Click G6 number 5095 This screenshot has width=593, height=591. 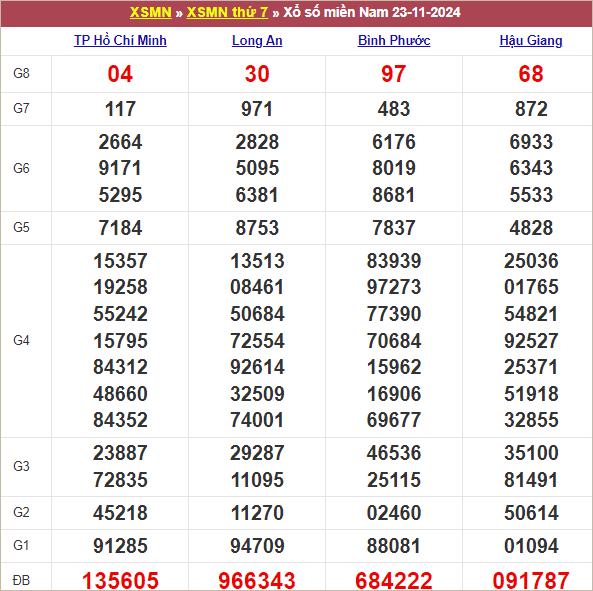(x=257, y=168)
